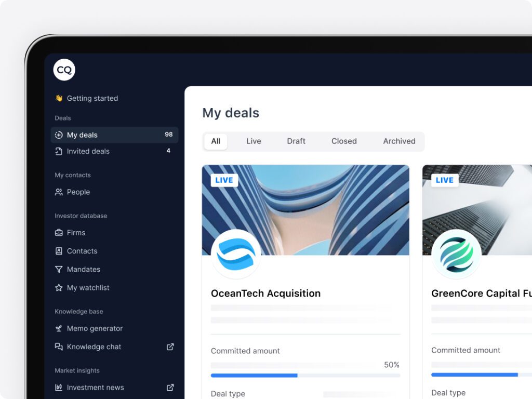Click the 4 count next to Invited deals

168,151
